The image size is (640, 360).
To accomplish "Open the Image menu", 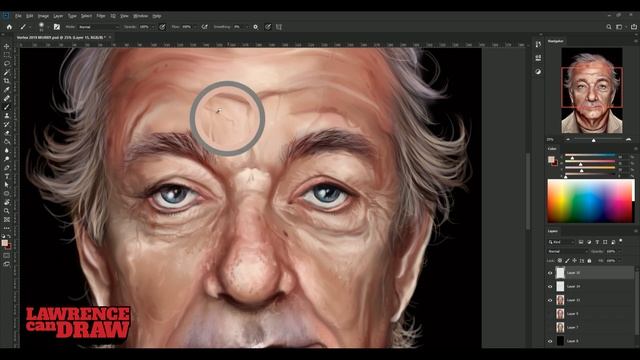I will coord(43,16).
